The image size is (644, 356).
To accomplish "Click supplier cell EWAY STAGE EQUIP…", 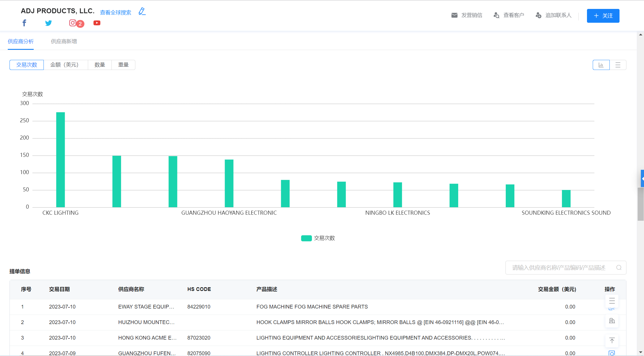I will point(146,307).
